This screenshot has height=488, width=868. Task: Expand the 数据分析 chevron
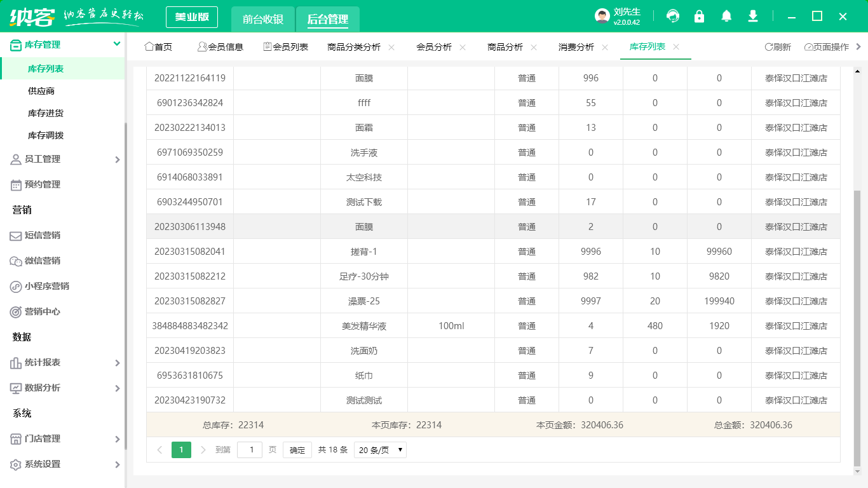[117, 388]
